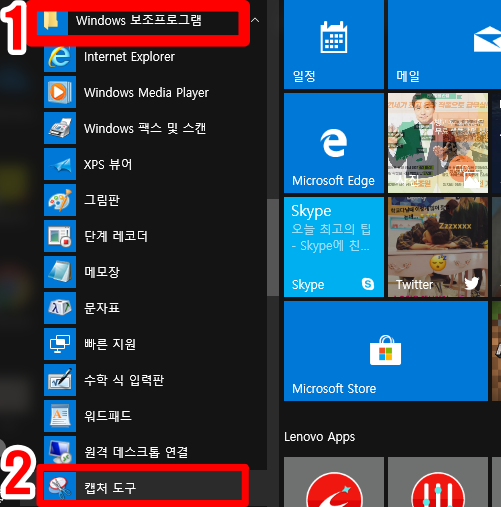
Task: Click the XPS 뷰어 text
Action: [108, 164]
